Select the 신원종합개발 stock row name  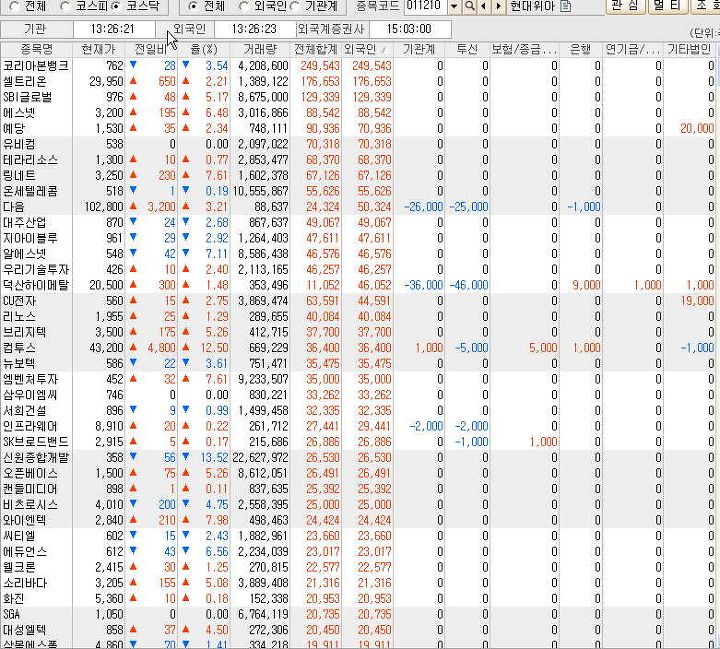coord(36,457)
